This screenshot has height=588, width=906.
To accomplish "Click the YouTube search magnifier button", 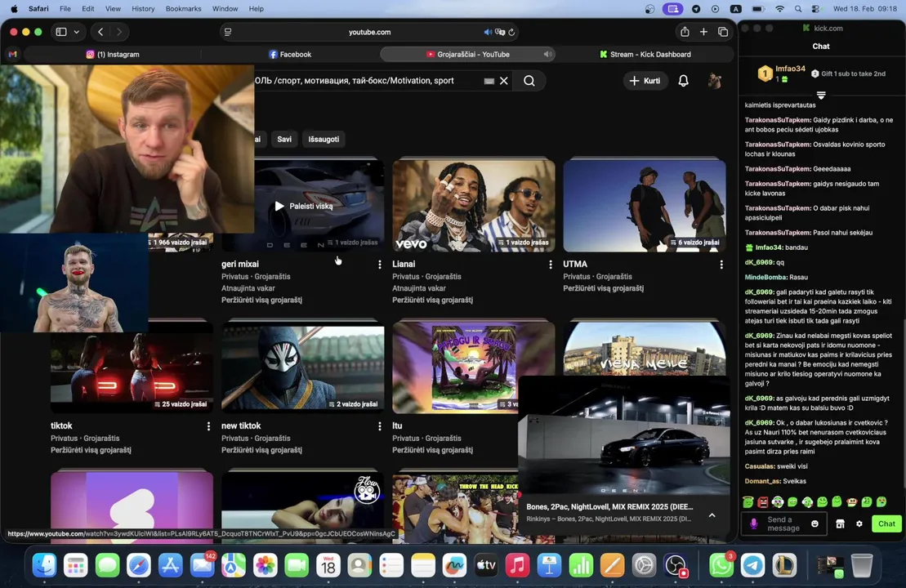I will tap(529, 81).
